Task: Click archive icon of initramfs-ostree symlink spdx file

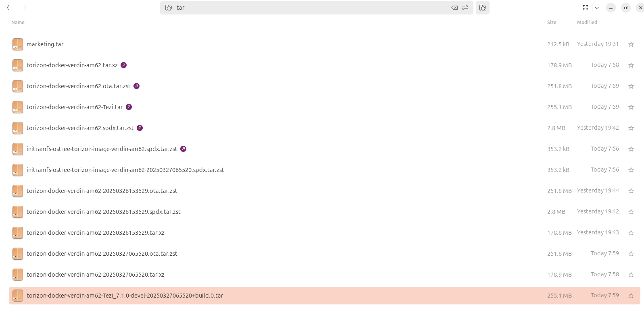Action: coord(18,149)
